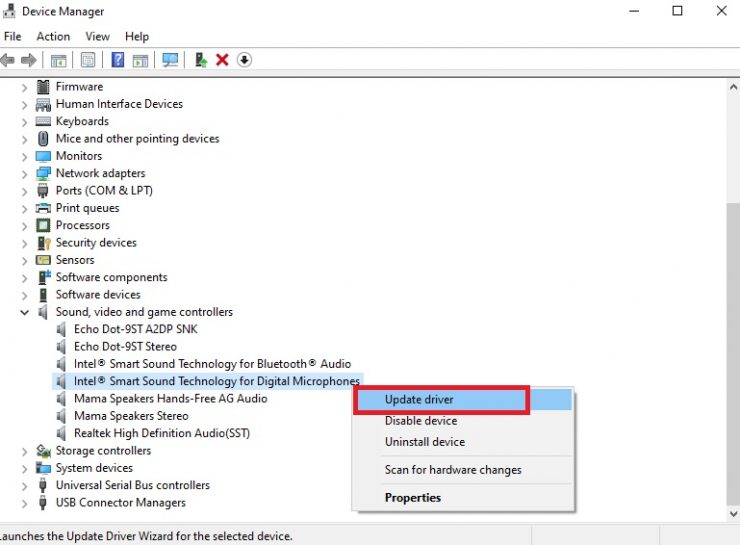Click the Print queues printer icon

point(43,208)
